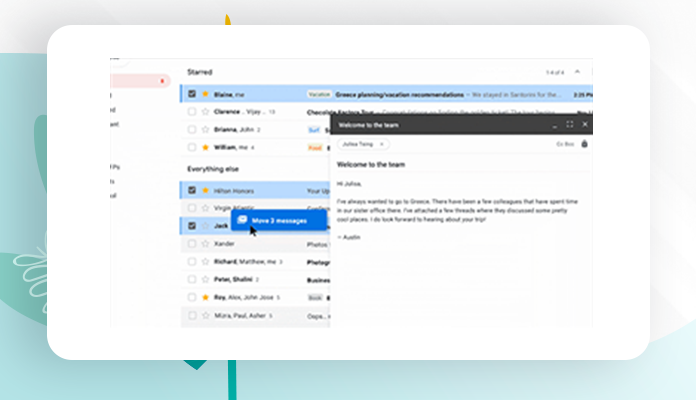Image resolution: width=696 pixels, height=400 pixels.
Task: Click the highlighted pink sidebar item
Action: tap(141, 81)
